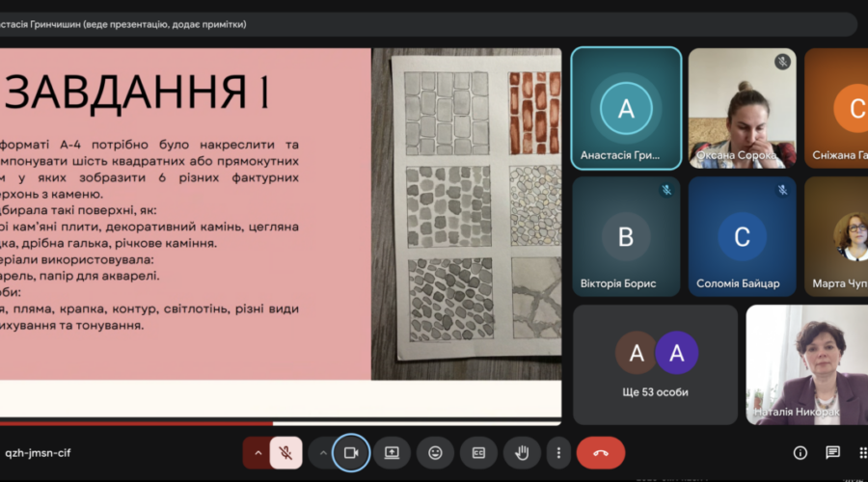Viewport: 868px width, 482px height.
Task: Raise hand in the meeting
Action: click(522, 453)
